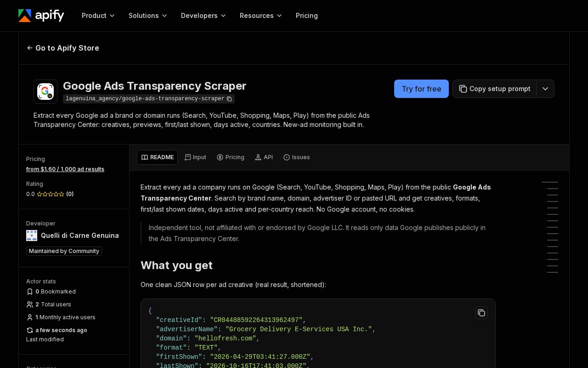Click the bookmark icon in Actor stats
This screenshot has height=368, width=588.
click(x=30, y=292)
